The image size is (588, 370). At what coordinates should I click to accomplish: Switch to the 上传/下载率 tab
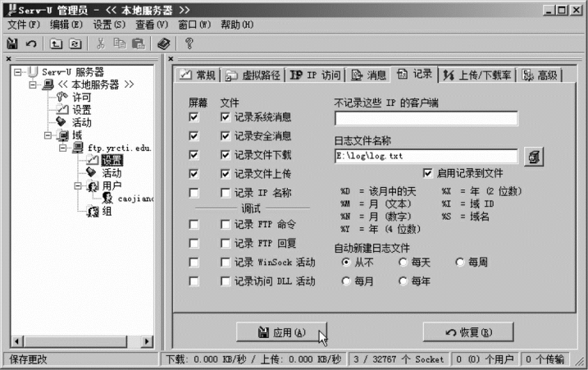[477, 75]
